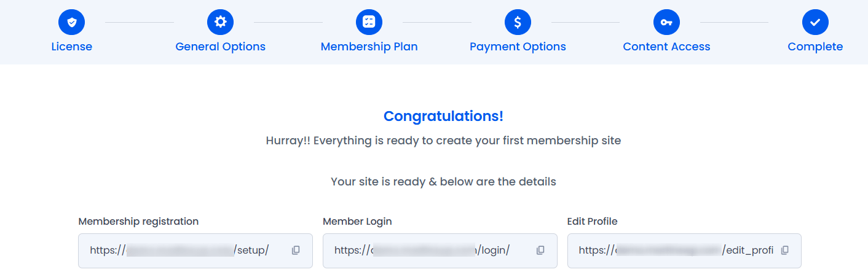Go to the License step label
The height and width of the screenshot is (280, 868).
(72, 47)
